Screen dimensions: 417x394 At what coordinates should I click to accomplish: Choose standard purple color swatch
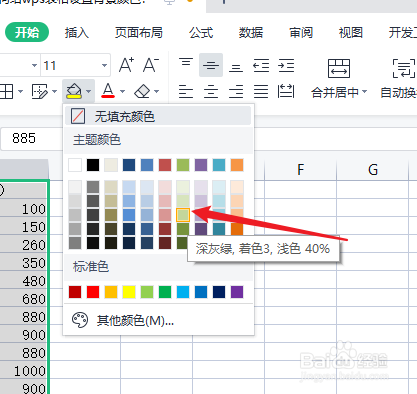pyautogui.click(x=237, y=292)
